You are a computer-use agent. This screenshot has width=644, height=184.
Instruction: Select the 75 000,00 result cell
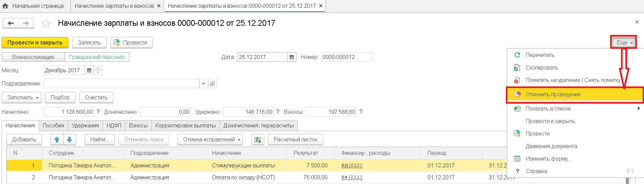click(x=311, y=177)
